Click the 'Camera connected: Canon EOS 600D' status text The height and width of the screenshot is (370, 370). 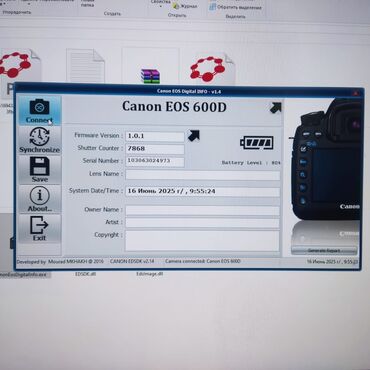(203, 261)
